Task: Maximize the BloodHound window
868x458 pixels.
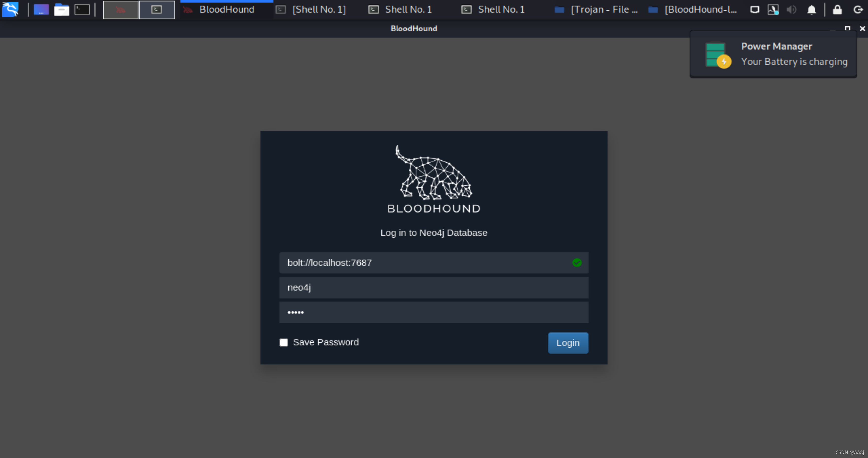Action: coord(847,29)
